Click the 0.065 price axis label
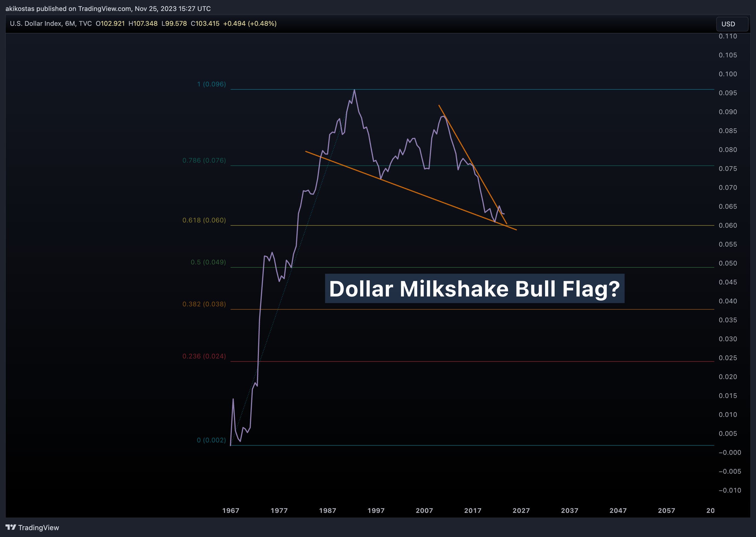The width and height of the screenshot is (756, 537). coord(728,207)
